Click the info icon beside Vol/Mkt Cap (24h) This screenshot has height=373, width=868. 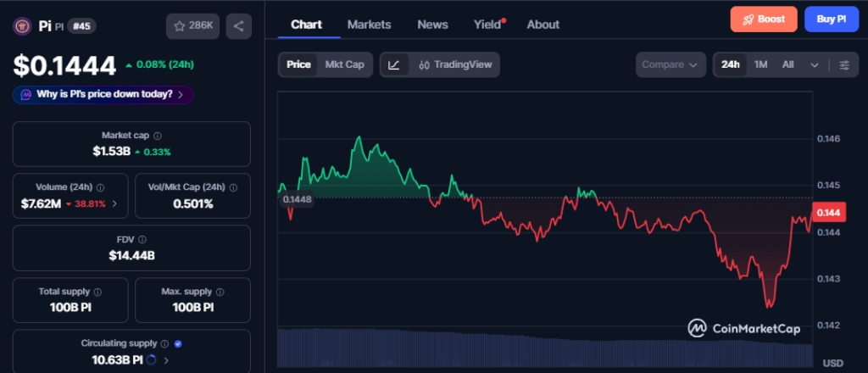click(x=233, y=187)
